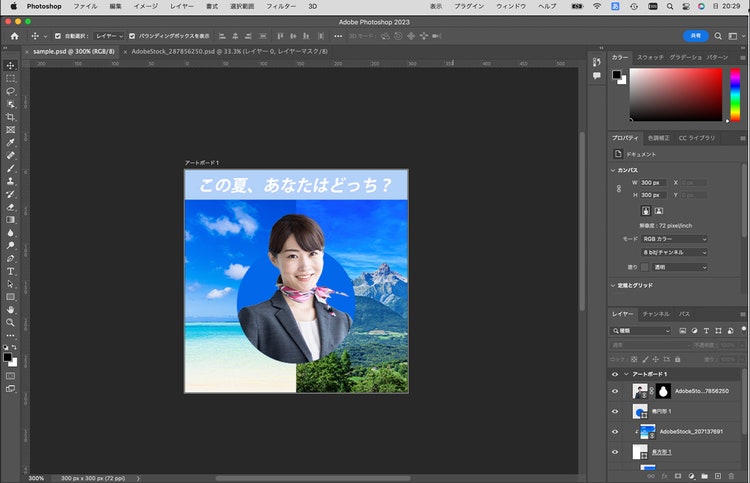The image size is (750, 483).
Task: Adjust the hue spectrum slider
Action: point(735,95)
